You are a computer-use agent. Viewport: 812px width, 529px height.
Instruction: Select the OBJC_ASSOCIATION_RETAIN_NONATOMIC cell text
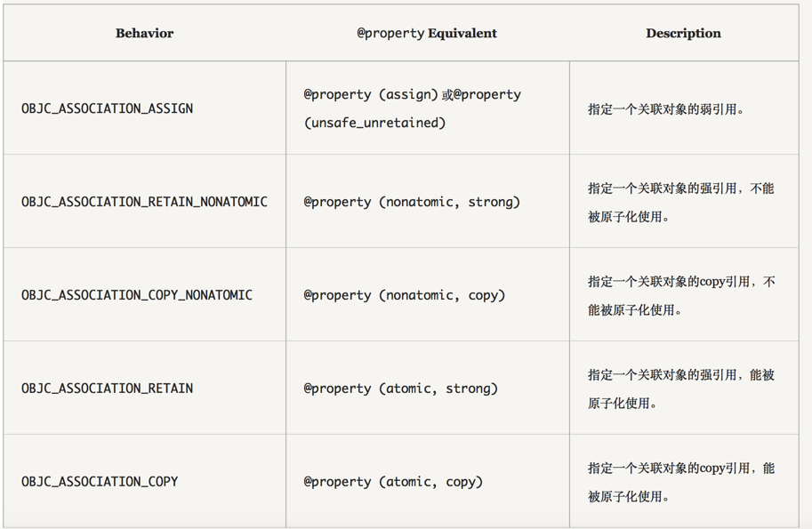(x=144, y=202)
